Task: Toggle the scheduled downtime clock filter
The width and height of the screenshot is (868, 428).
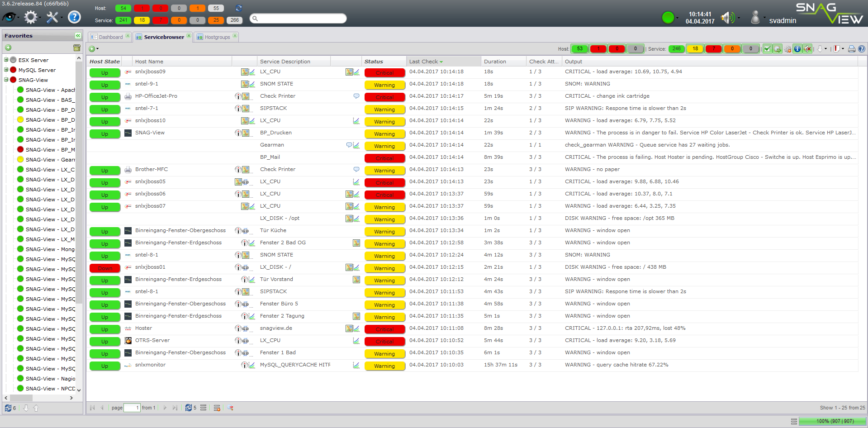Action: [x=777, y=49]
